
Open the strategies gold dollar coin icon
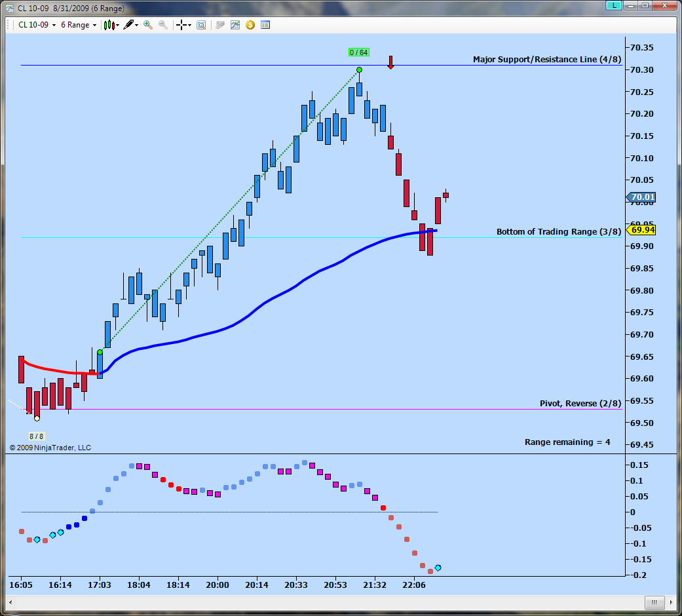coord(250,26)
